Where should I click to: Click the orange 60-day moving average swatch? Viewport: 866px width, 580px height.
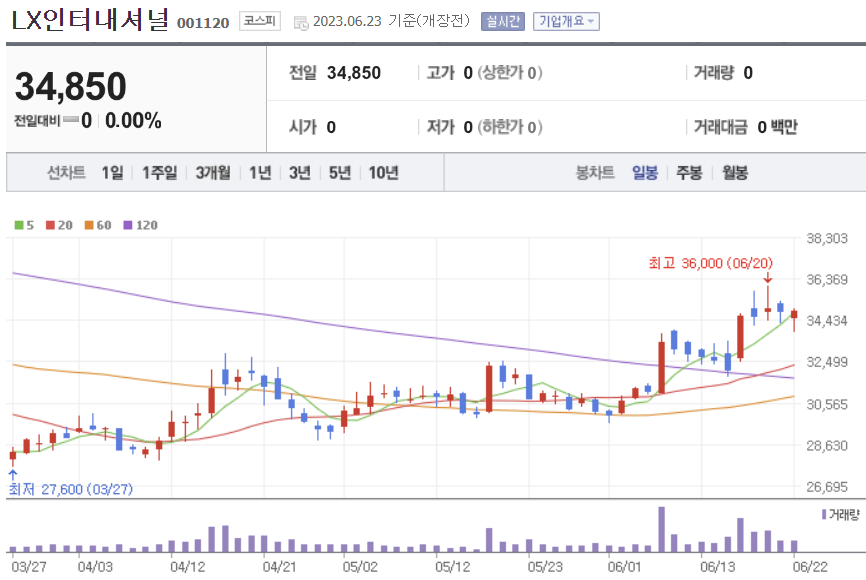(x=89, y=225)
